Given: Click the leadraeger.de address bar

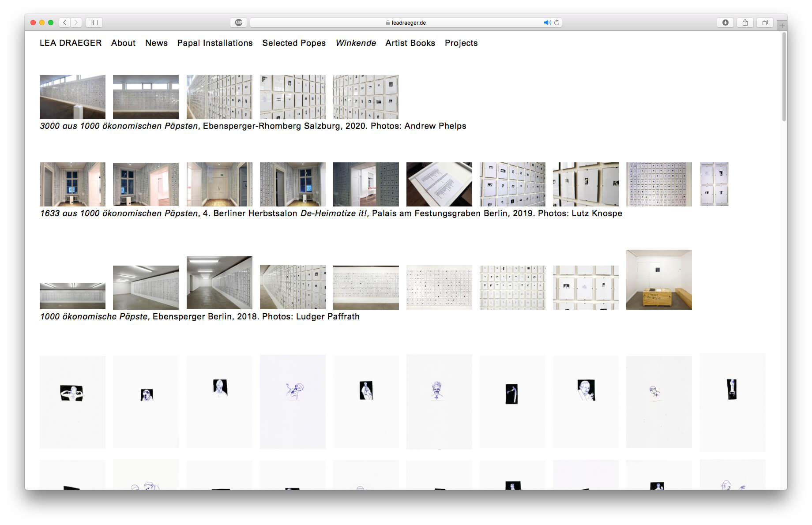Looking at the screenshot, I should point(406,22).
